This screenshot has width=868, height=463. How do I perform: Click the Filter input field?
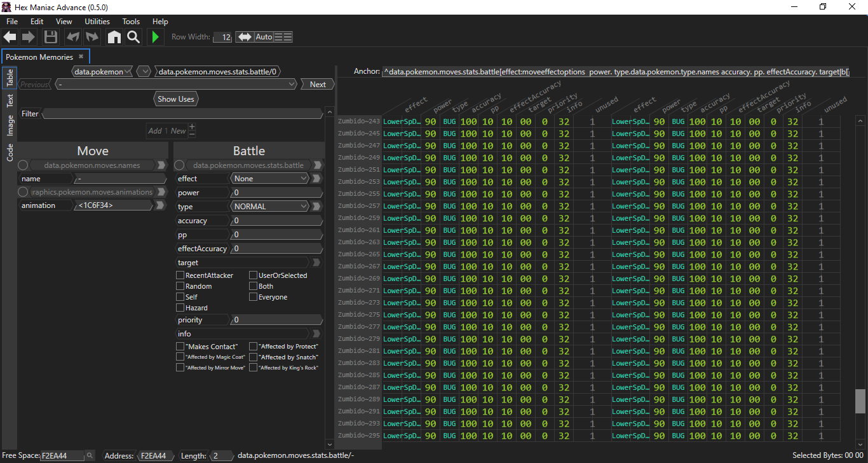[x=183, y=114]
